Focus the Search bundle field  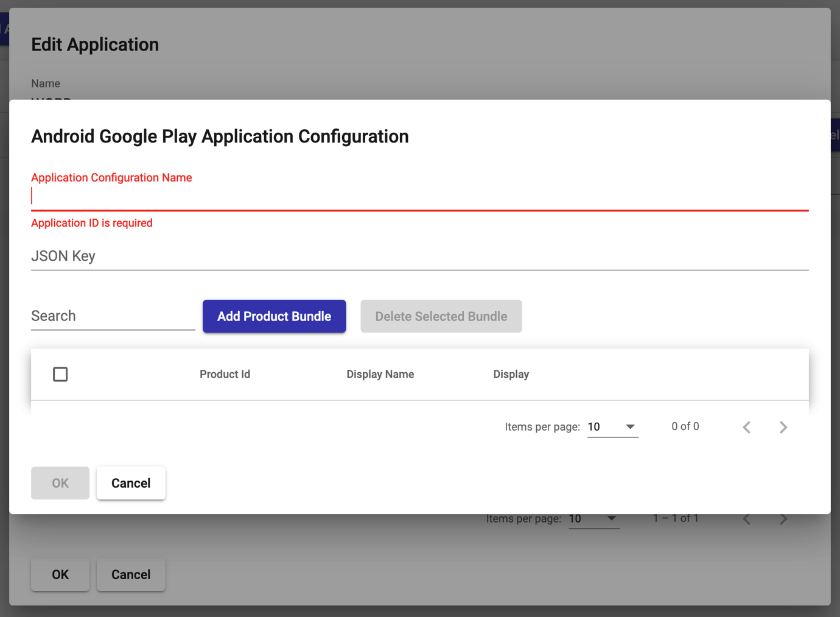click(x=113, y=316)
